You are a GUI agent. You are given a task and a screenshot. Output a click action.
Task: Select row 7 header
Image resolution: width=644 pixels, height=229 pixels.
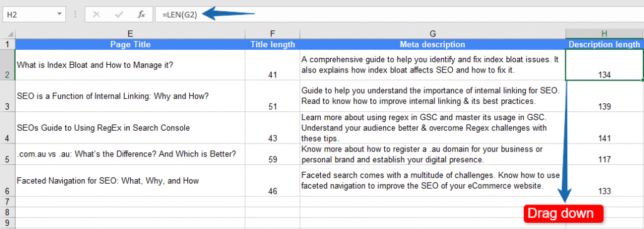coord(8,201)
